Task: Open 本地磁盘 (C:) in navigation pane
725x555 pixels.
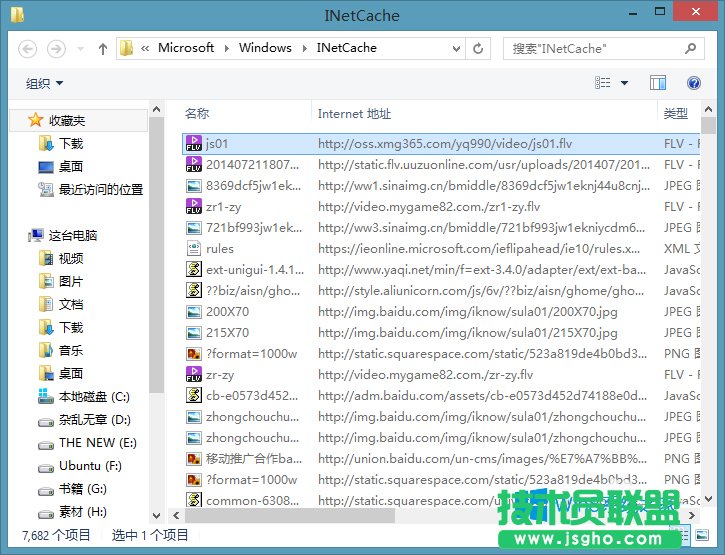Action: (94, 397)
